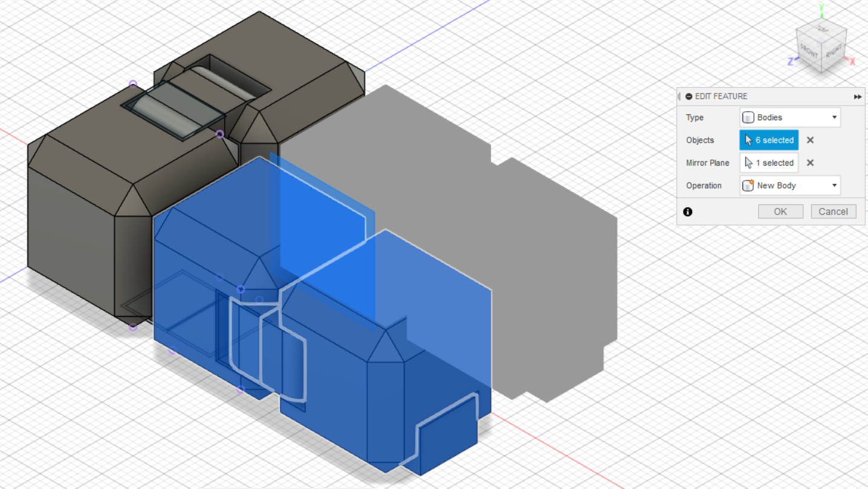
Task: Open the Operation dropdown showing New Body
Action: click(789, 185)
